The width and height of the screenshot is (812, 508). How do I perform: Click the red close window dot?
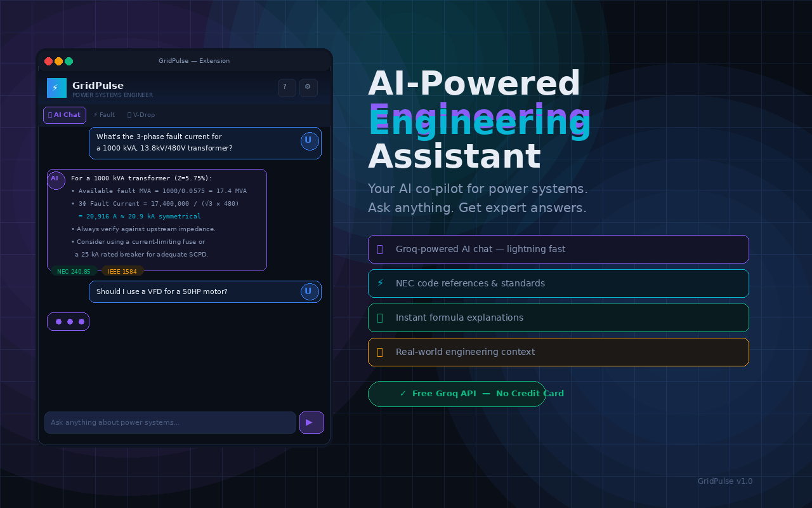(x=48, y=61)
